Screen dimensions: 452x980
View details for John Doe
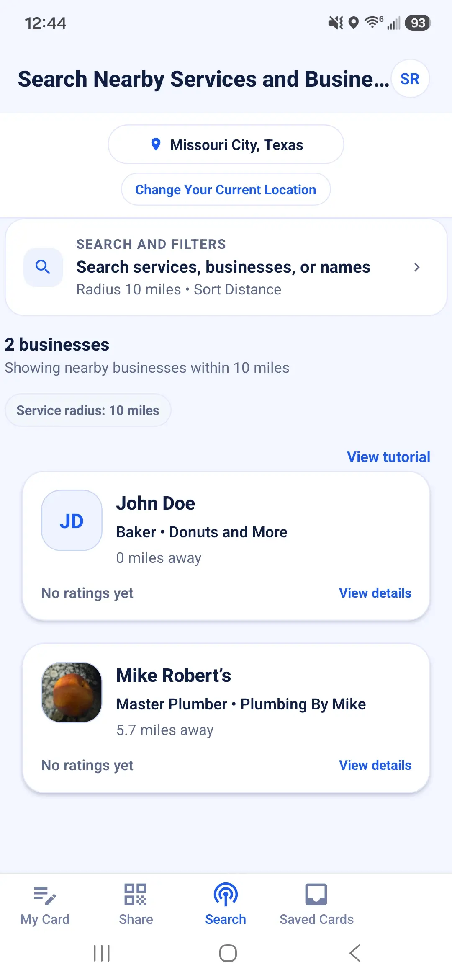click(375, 593)
